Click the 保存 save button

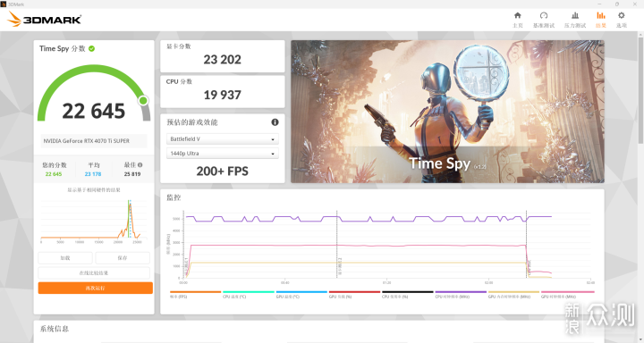pos(123,258)
